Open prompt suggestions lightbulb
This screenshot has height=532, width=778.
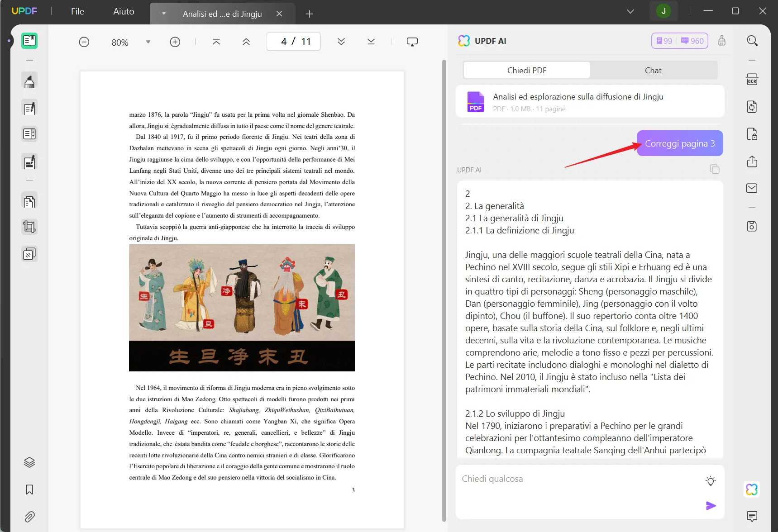point(711,481)
